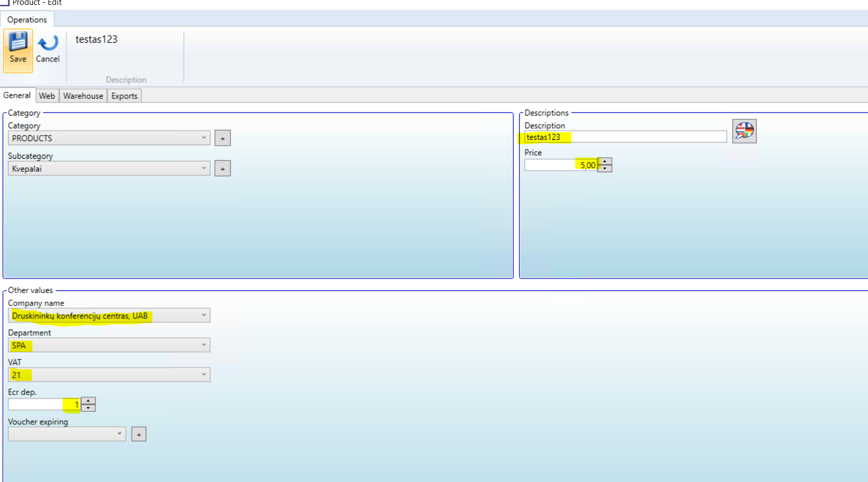868x482 pixels.
Task: Switch to the General tab
Action: click(x=17, y=96)
